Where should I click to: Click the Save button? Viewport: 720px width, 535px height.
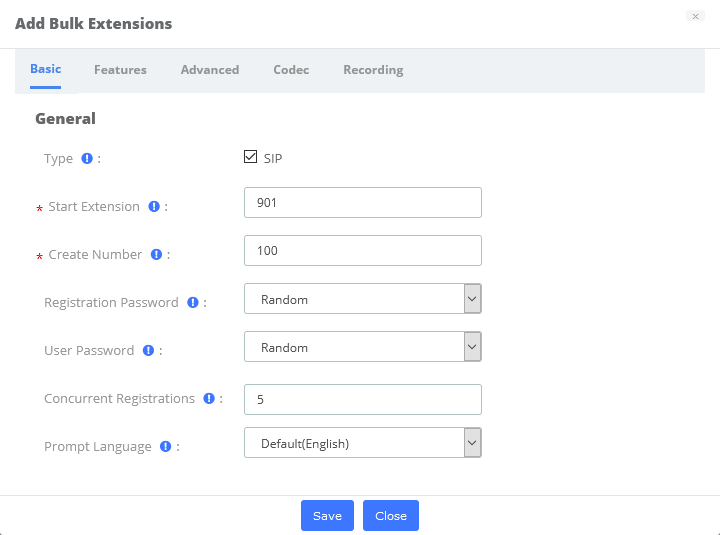point(327,516)
